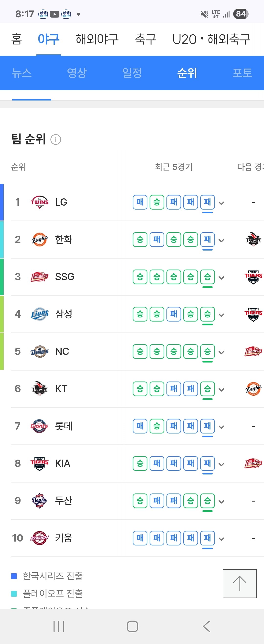This screenshot has width=264, height=644.
Task: Tap the Kiwoom Heroes team logo
Action: click(x=40, y=538)
